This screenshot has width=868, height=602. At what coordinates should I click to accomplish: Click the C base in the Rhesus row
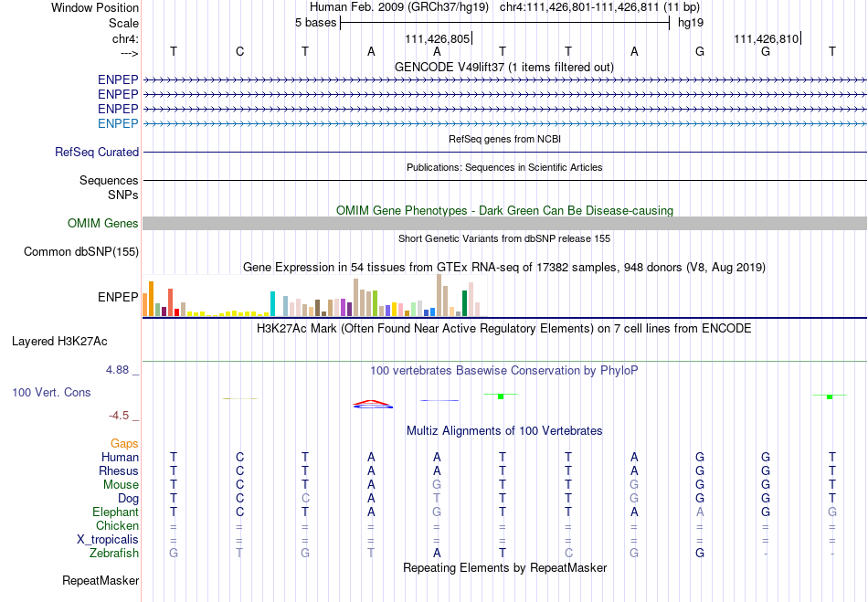239,470
